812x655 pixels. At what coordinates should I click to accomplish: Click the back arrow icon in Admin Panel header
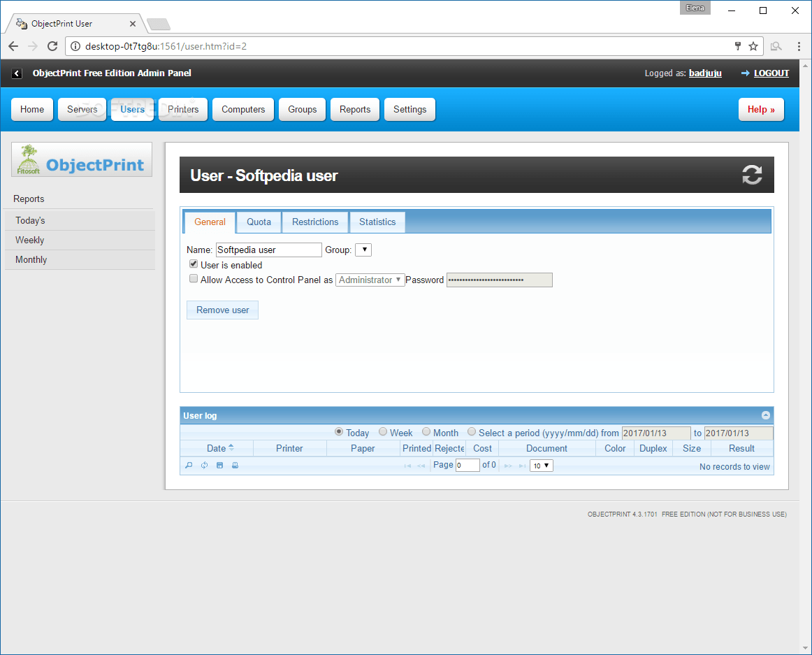pos(17,73)
